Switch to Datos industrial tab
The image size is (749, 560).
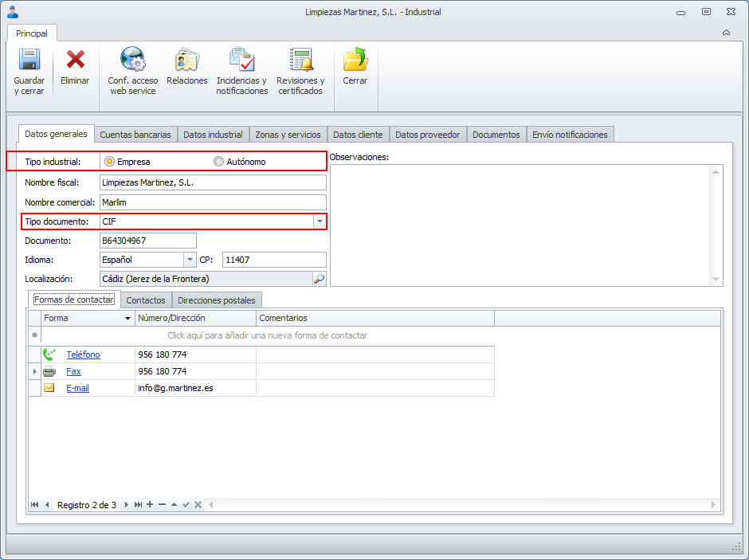pyautogui.click(x=213, y=135)
